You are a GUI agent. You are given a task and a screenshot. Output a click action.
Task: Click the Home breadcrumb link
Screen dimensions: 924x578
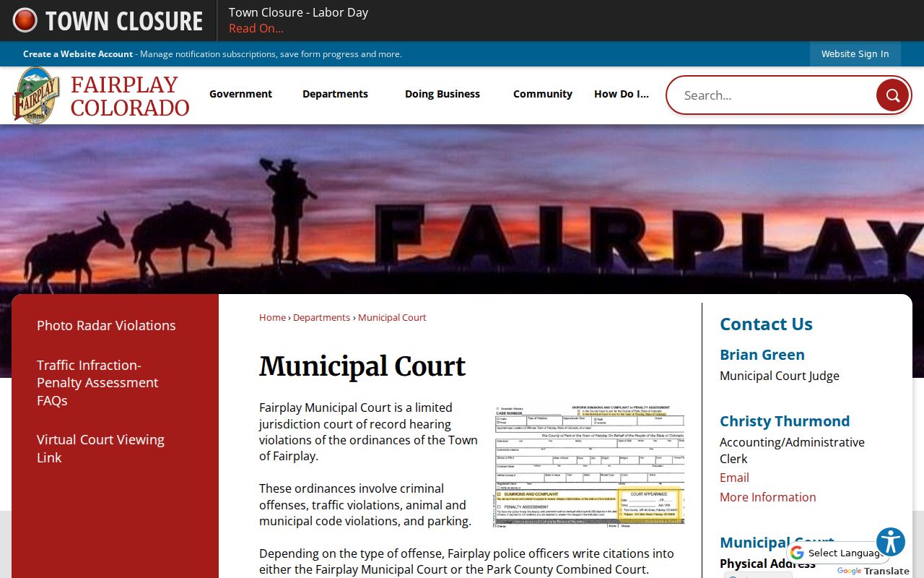272,317
